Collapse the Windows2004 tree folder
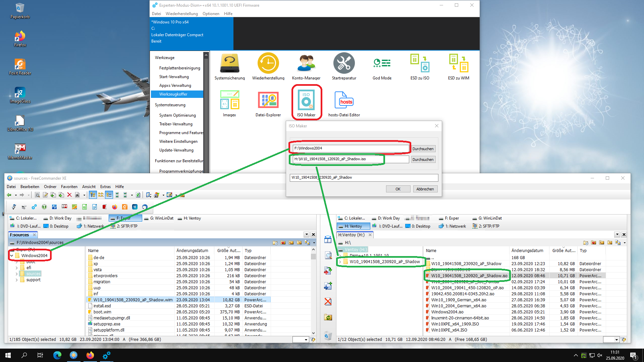 12,256
